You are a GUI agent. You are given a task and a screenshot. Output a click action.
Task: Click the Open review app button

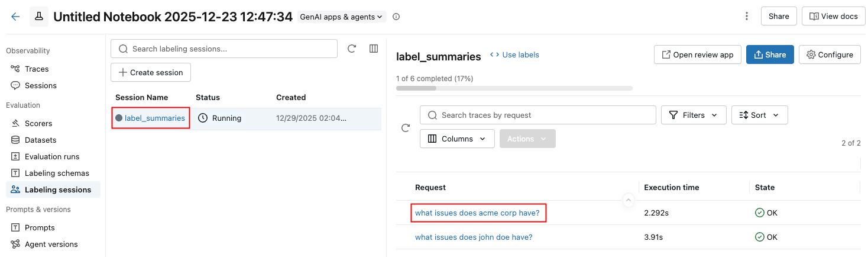tap(698, 54)
